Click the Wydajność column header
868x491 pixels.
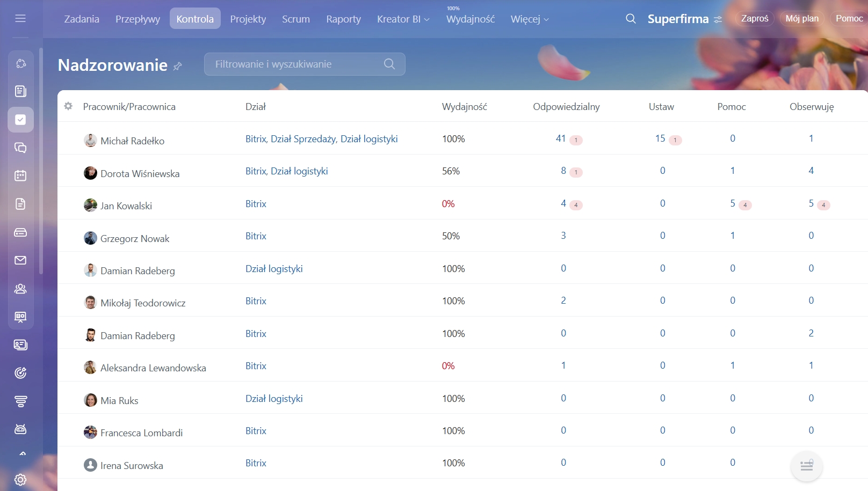coord(465,107)
